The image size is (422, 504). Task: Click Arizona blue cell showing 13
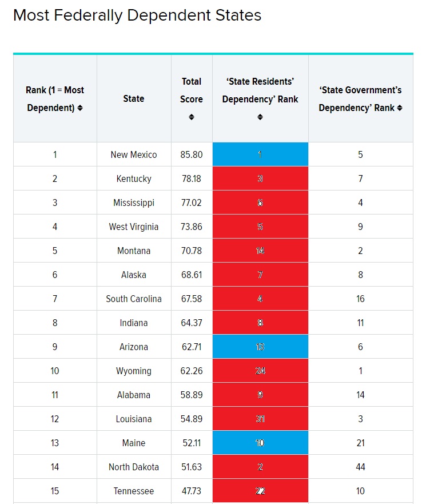260,347
